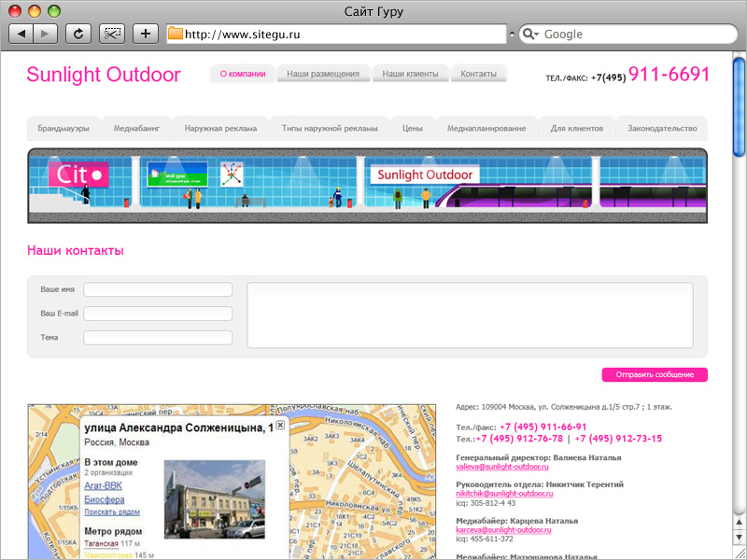Click the Ваш E-mail input field
The height and width of the screenshot is (560, 747).
click(158, 314)
